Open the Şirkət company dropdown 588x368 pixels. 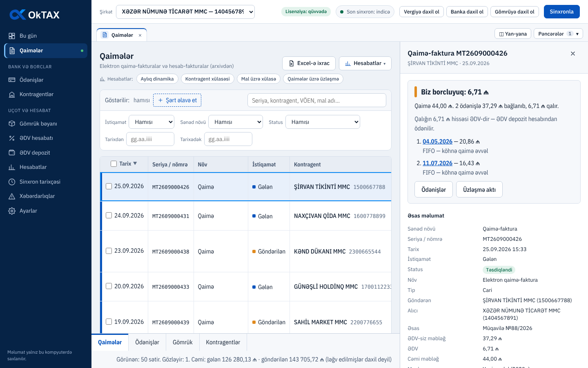pos(185,12)
